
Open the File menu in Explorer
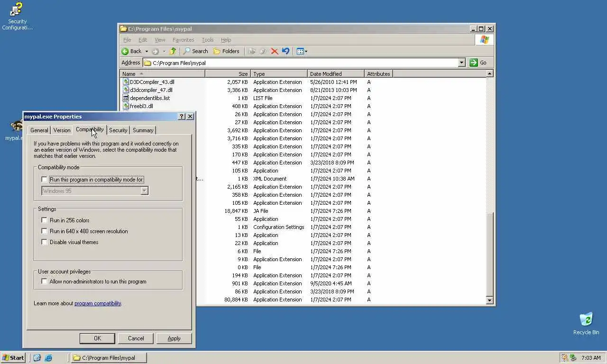click(x=127, y=40)
